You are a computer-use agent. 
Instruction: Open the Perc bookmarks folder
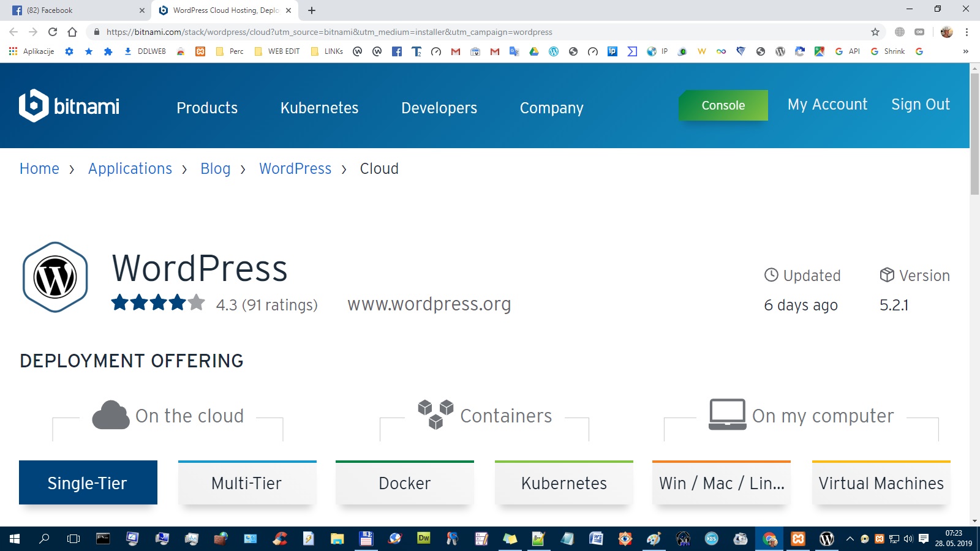click(x=230, y=51)
